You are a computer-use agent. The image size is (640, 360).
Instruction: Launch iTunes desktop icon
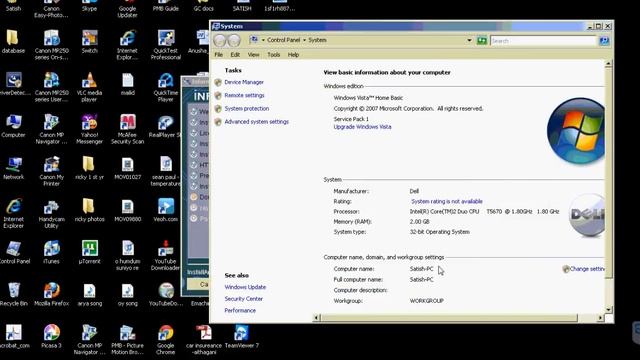click(51, 252)
